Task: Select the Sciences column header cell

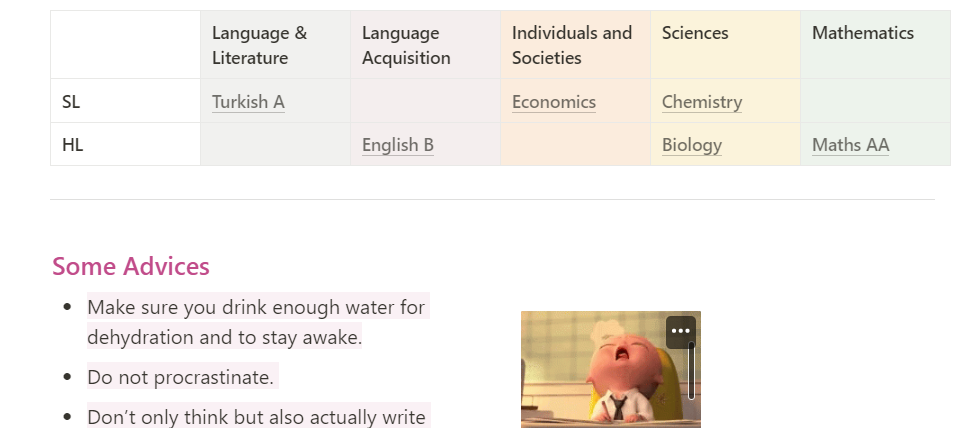Action: 725,45
